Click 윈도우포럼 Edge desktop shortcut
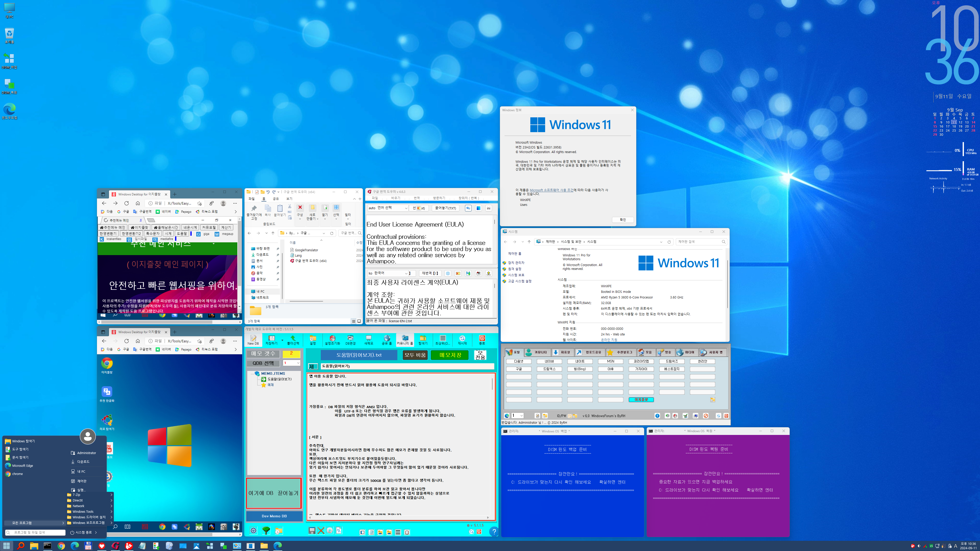The width and height of the screenshot is (980, 551). 9,111
